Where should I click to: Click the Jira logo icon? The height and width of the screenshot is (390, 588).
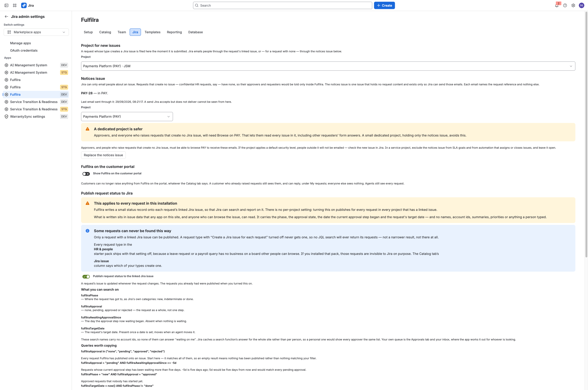[x=24, y=6]
